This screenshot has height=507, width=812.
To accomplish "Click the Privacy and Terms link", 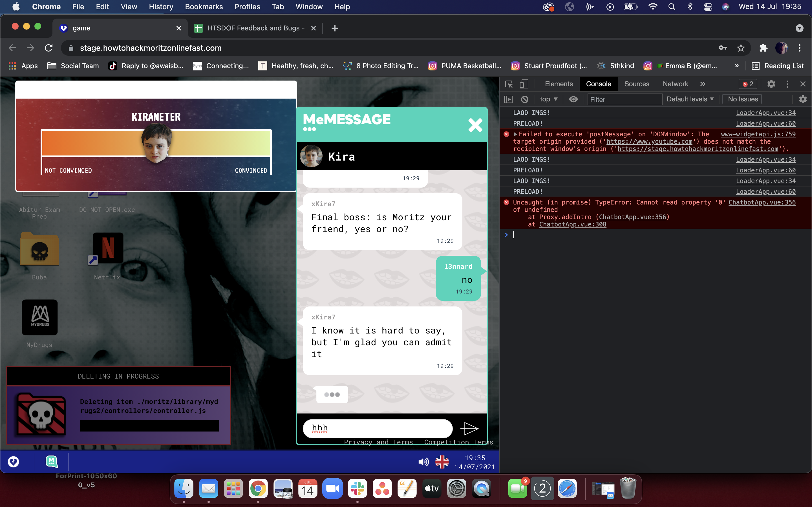I will tap(378, 442).
